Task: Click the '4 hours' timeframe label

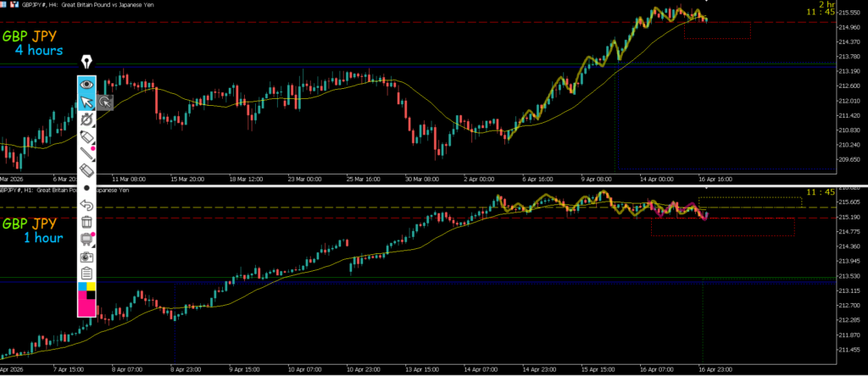Action: (x=38, y=51)
